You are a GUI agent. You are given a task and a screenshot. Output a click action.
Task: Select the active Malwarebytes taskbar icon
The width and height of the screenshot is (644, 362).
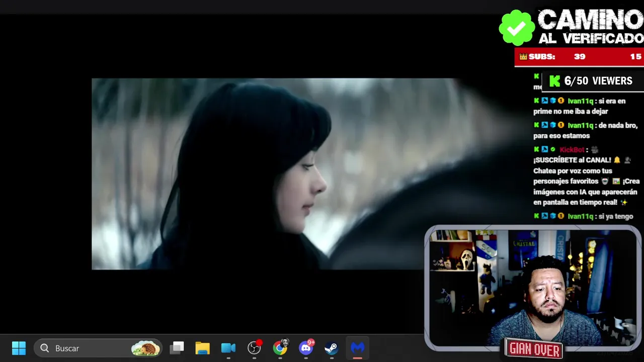coord(357,348)
